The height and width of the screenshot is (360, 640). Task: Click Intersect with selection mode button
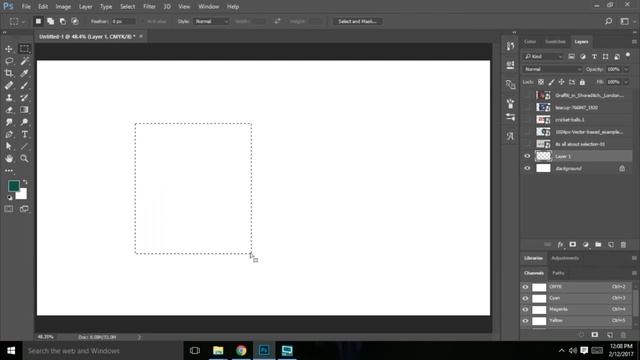75,21
